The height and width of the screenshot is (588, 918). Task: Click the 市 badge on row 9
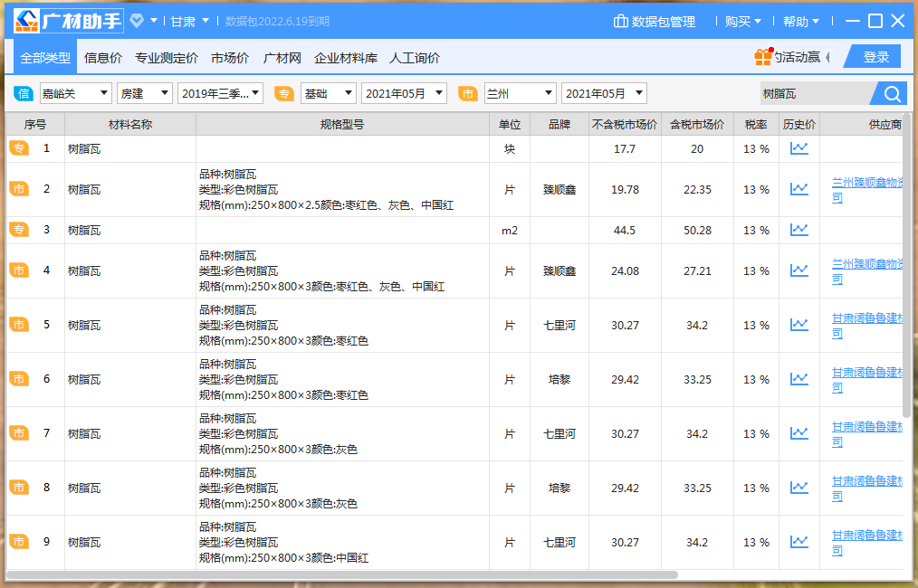19,542
